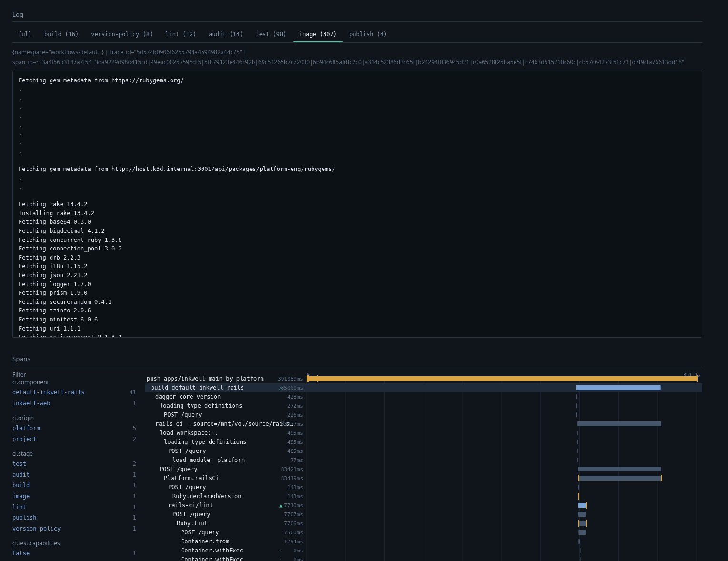
Task: Click the rails-ci/lint blue timeline bar
Action: point(582,505)
